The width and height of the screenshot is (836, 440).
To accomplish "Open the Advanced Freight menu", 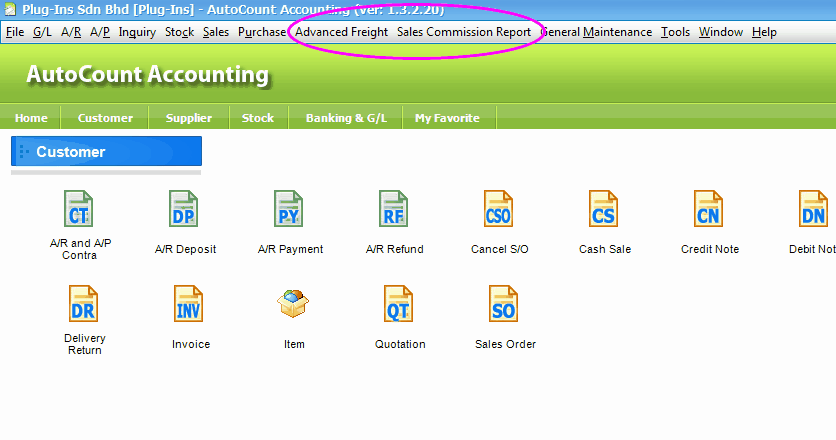I will (341, 32).
